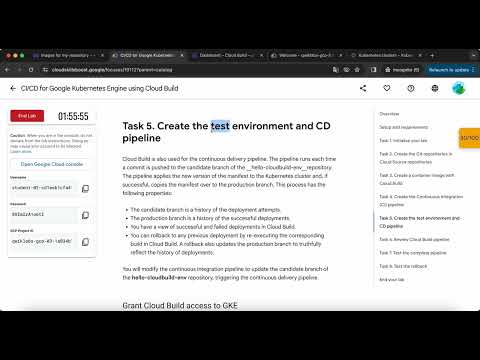This screenshot has height=360, width=480.
Task: Click the 'Learn more' link in caution note
Action: click(x=21, y=151)
